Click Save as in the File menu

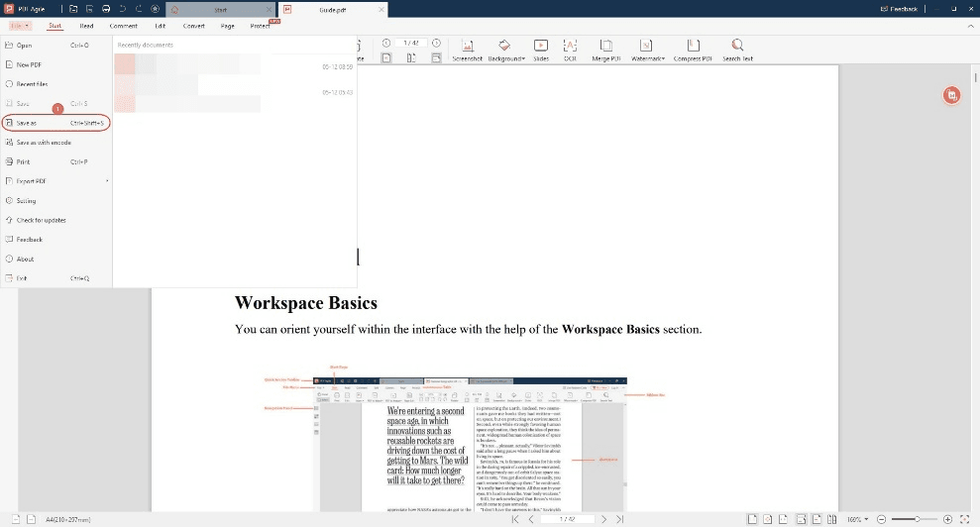click(x=56, y=123)
